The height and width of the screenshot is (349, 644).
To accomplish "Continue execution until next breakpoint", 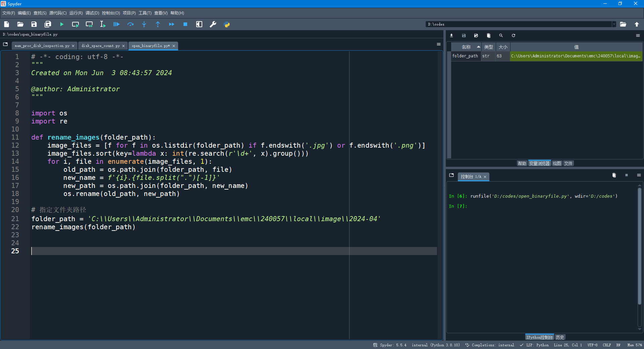I will [x=172, y=24].
